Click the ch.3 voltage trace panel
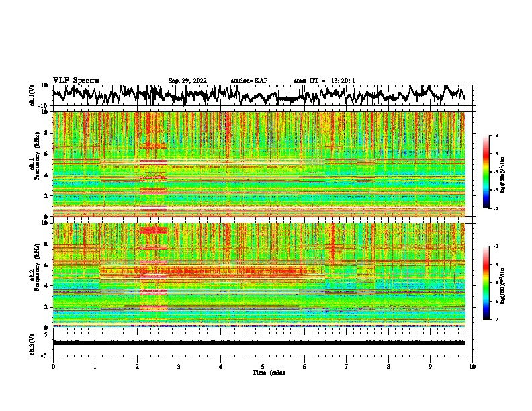Image resolution: width=532 pixels, height=411 pixels. click(x=264, y=345)
